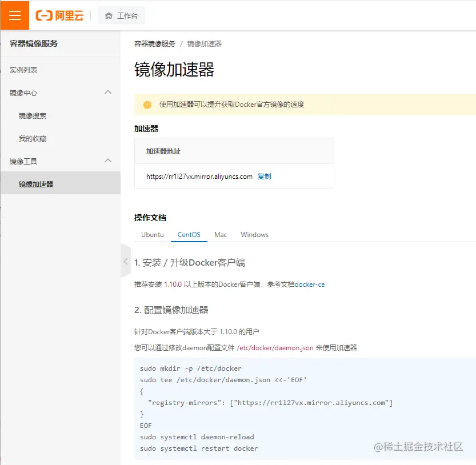Select the accelerator URL text

[x=199, y=177]
